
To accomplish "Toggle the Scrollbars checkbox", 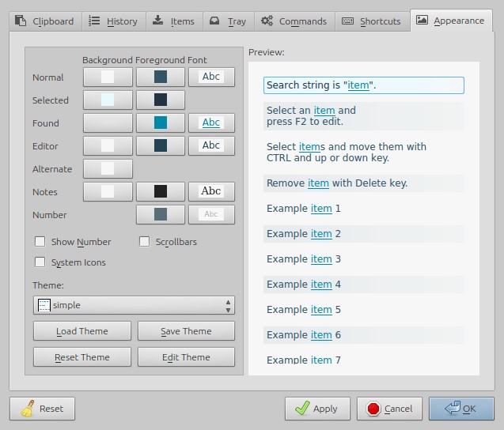I will [x=145, y=242].
